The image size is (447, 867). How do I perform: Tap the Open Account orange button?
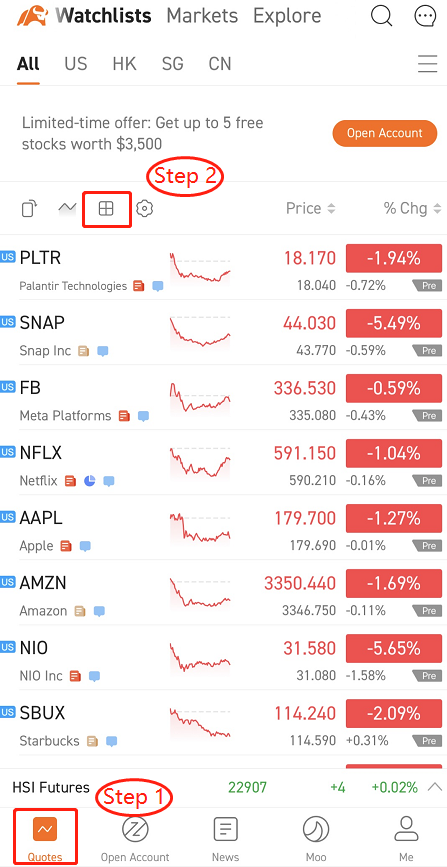pyautogui.click(x=384, y=133)
